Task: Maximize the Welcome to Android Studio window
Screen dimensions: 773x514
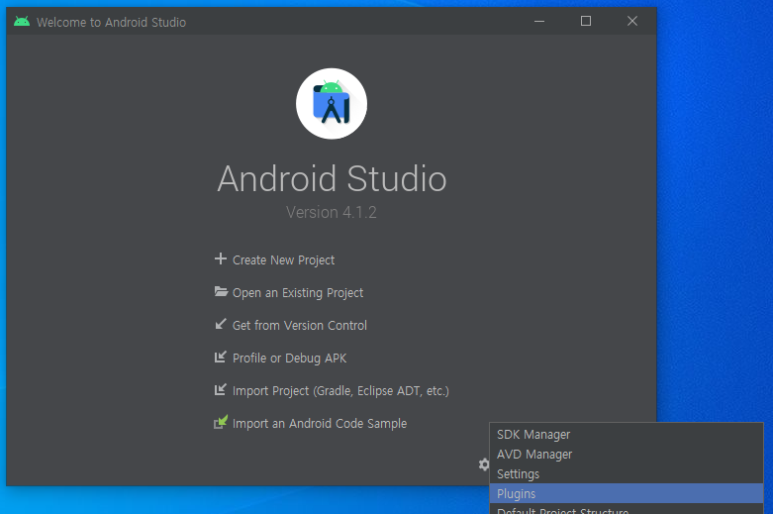Action: (x=586, y=21)
